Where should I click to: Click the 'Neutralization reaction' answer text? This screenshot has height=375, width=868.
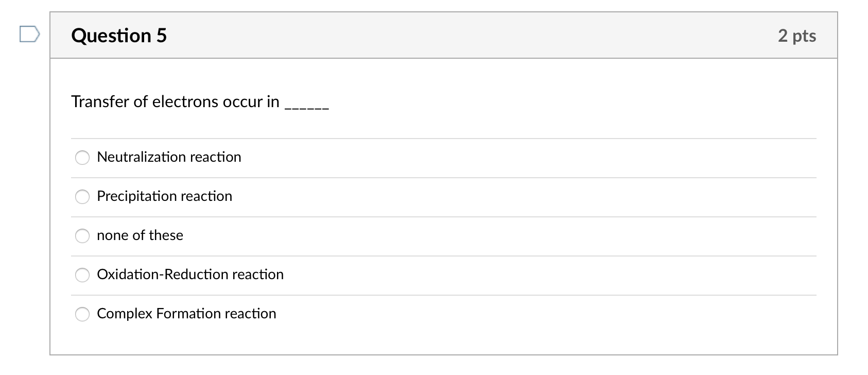coord(169,157)
